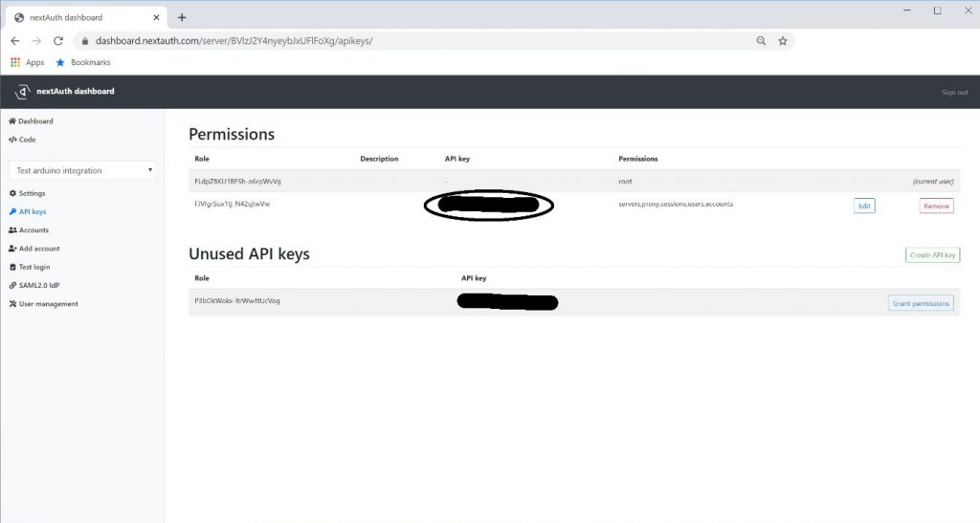The width and height of the screenshot is (980, 523).
Task: Click the Test login icon
Action: tap(12, 267)
